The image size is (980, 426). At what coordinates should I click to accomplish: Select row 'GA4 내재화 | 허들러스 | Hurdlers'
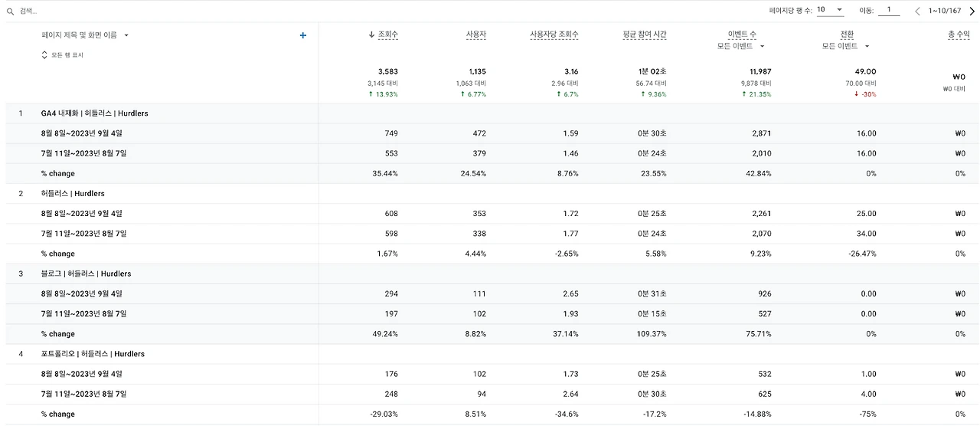click(x=95, y=113)
